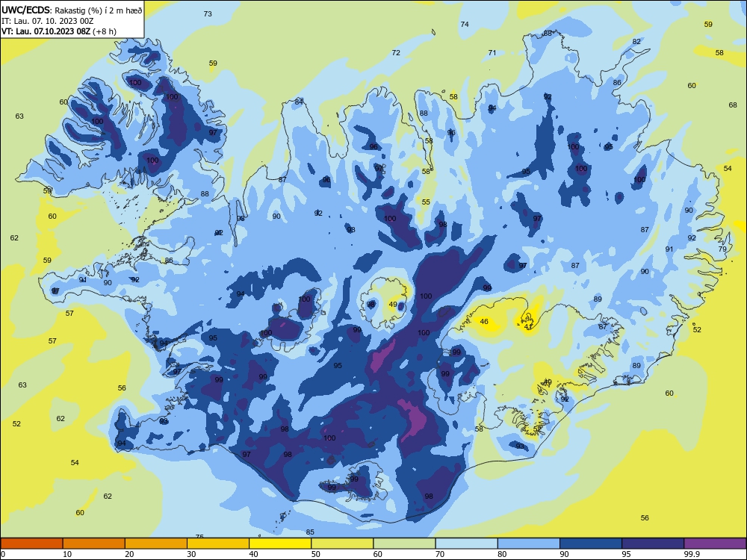Click the legend tick label '70' under the colorbar
This screenshot has width=747, height=560.
tap(440, 554)
